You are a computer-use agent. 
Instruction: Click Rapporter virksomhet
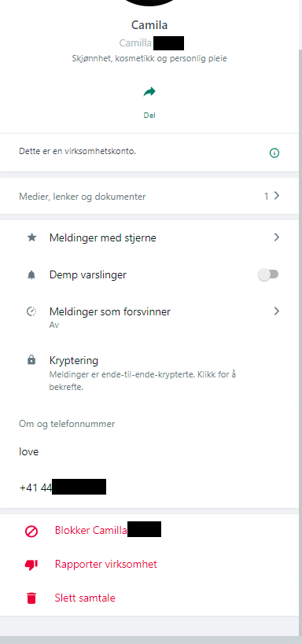coord(106,565)
